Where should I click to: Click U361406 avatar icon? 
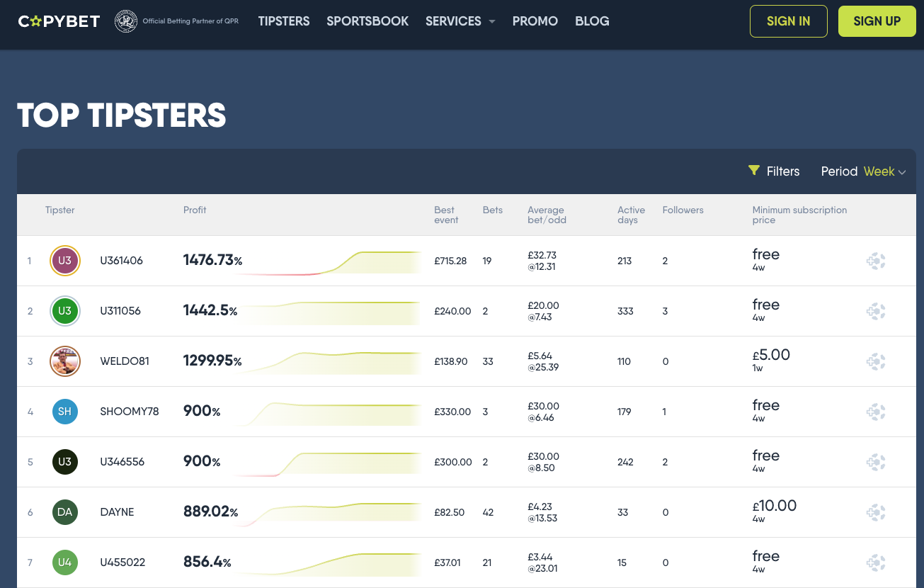coord(65,261)
